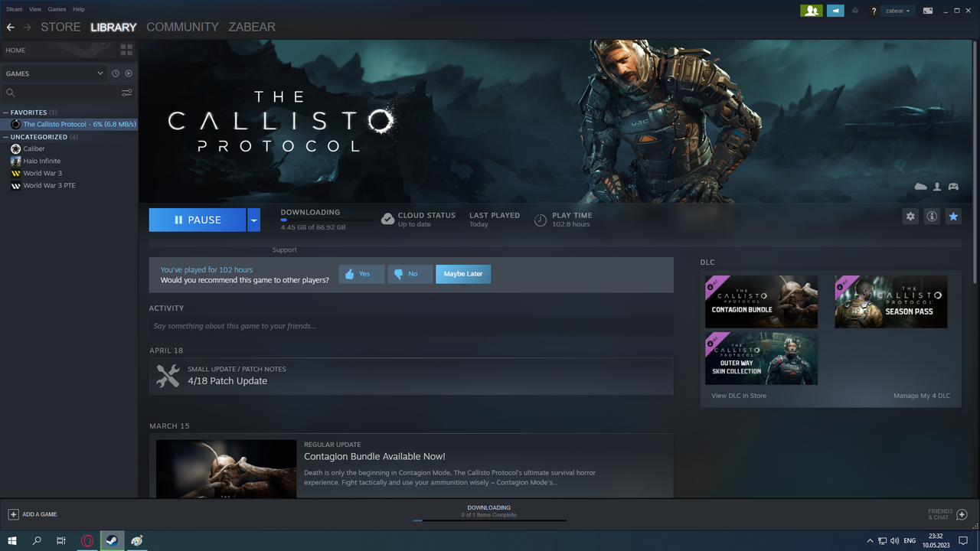The height and width of the screenshot is (551, 980).
Task: Select the Library tab
Action: tap(113, 27)
